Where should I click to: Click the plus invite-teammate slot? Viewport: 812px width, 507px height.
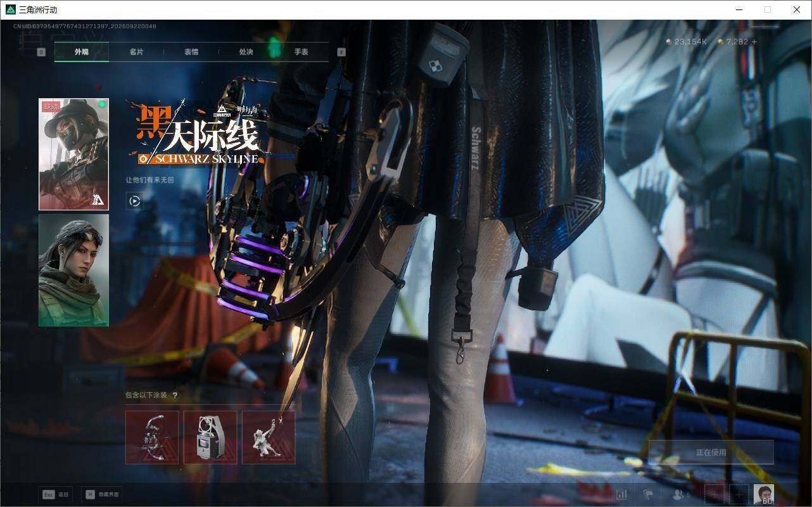tap(739, 494)
